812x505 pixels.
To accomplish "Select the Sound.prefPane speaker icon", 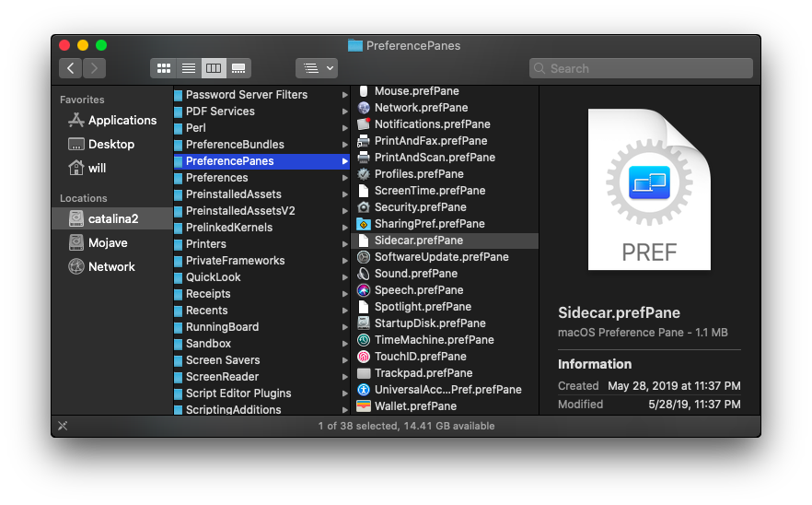I will pos(364,274).
